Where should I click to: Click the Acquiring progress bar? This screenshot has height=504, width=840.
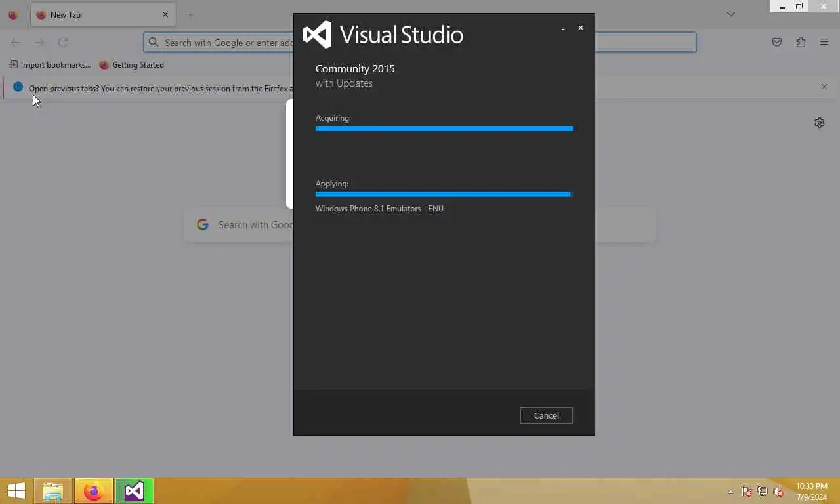tap(444, 129)
